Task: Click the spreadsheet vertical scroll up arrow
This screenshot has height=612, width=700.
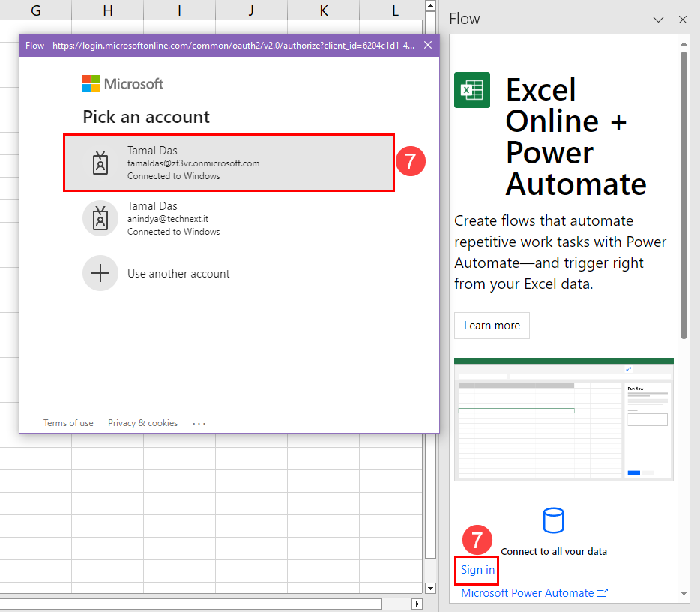Action: [x=430, y=5]
